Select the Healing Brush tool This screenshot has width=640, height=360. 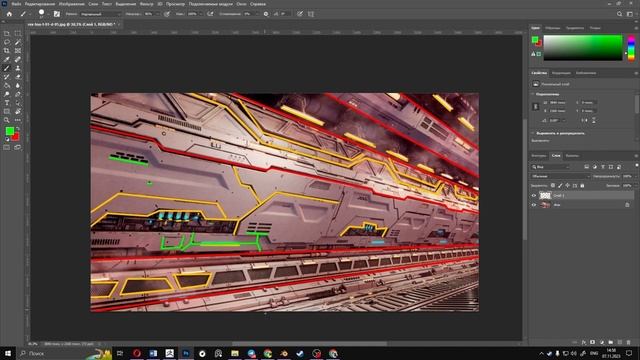click(18, 60)
